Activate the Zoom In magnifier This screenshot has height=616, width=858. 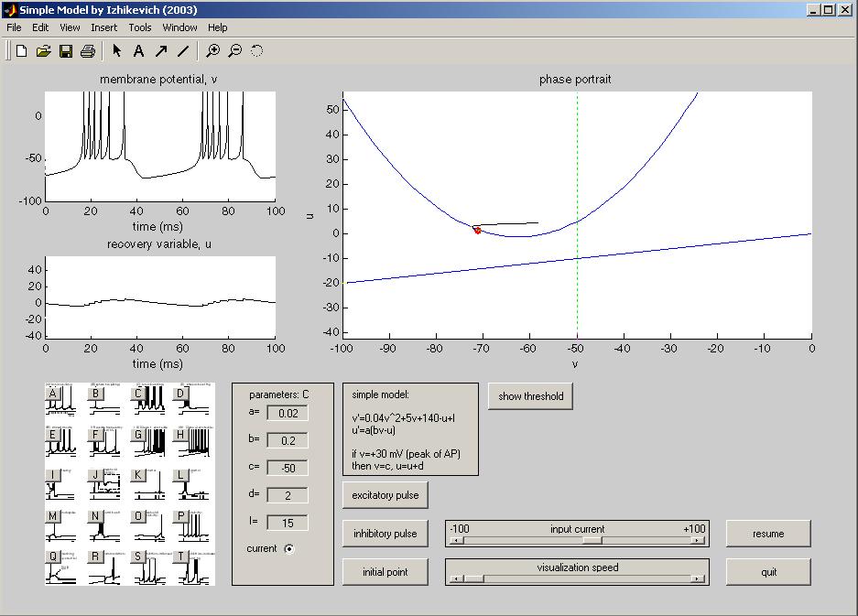click(212, 51)
